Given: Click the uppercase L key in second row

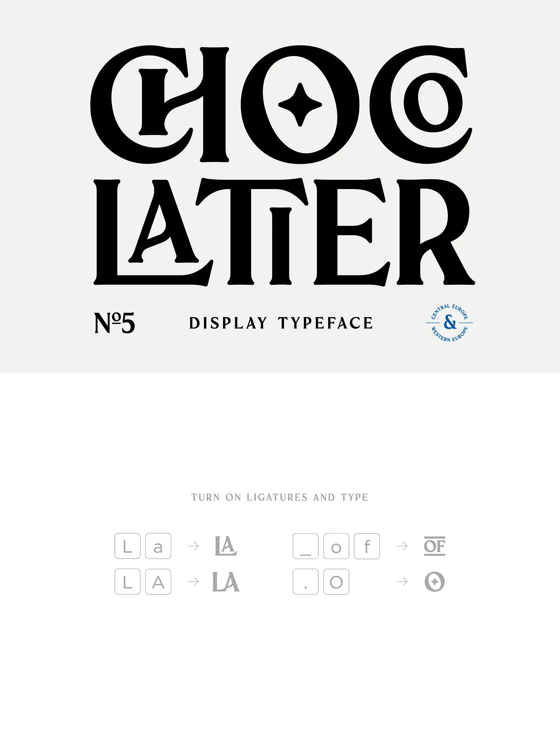Looking at the screenshot, I should pos(127,582).
